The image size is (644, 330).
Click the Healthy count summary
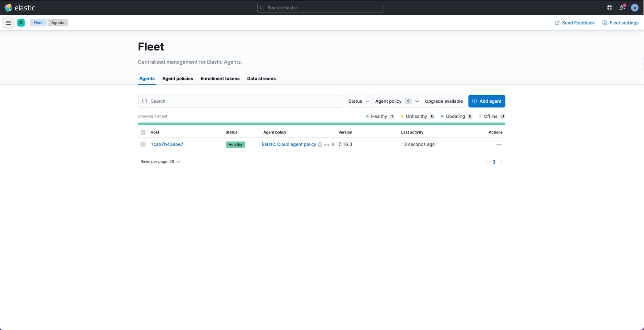380,116
